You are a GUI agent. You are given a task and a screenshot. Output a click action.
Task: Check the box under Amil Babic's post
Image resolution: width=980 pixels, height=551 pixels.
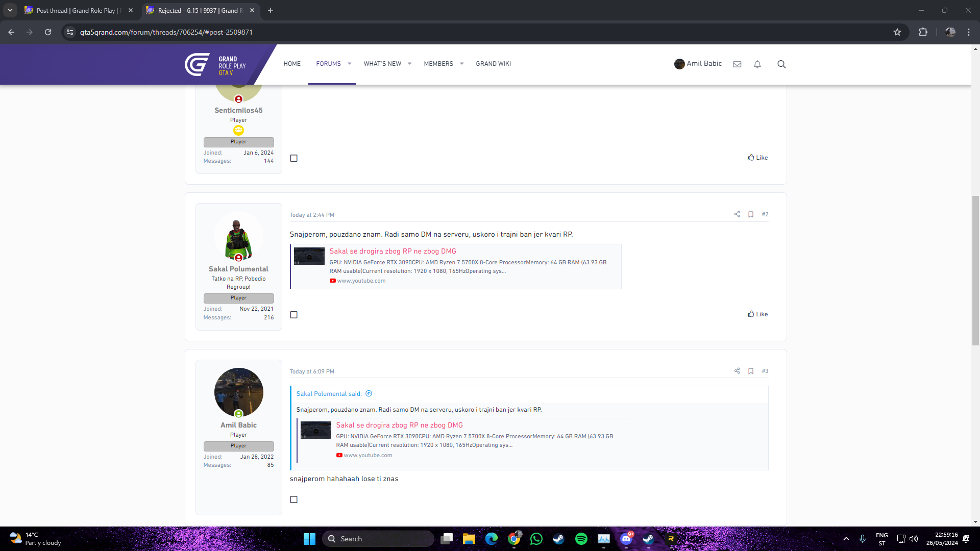coord(294,499)
